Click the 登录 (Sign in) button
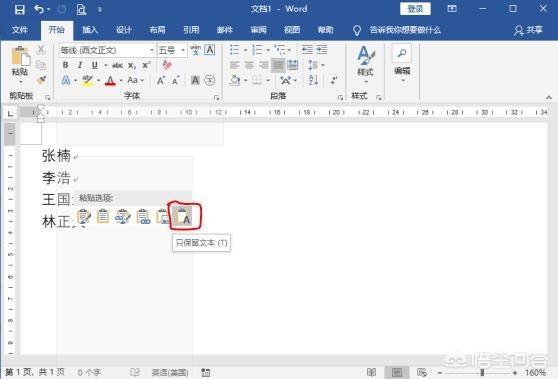The height and width of the screenshot is (379, 558). coord(415,9)
